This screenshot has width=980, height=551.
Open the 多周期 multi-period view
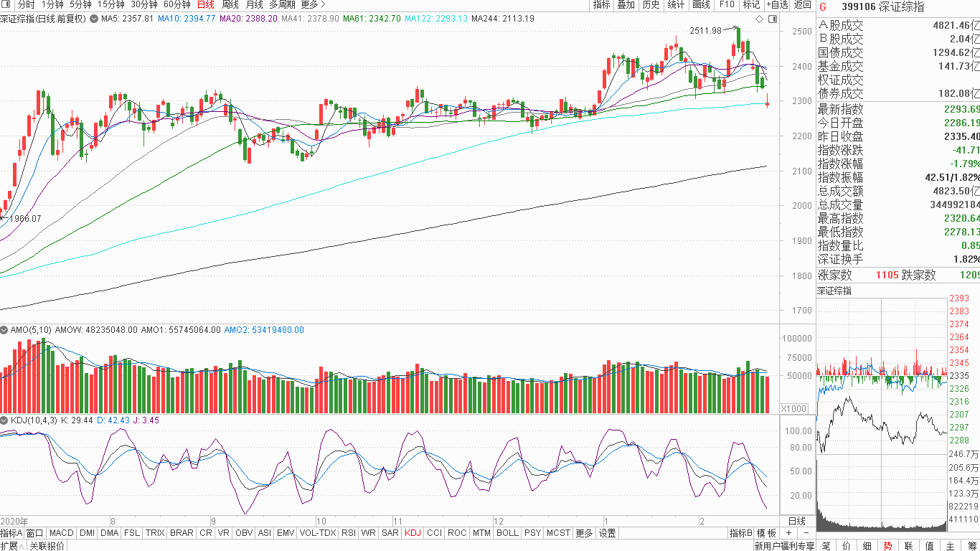(283, 4)
